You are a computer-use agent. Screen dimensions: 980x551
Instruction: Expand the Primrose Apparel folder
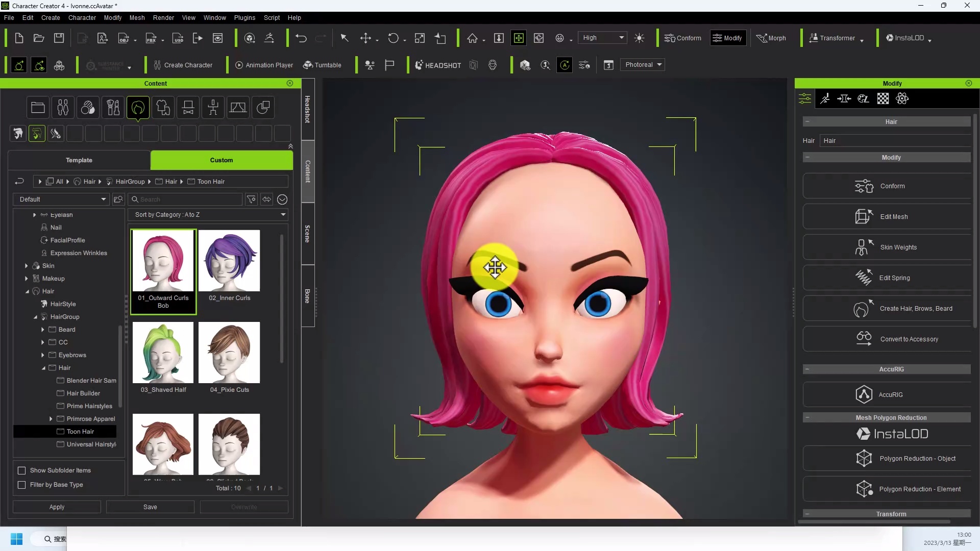tap(51, 419)
